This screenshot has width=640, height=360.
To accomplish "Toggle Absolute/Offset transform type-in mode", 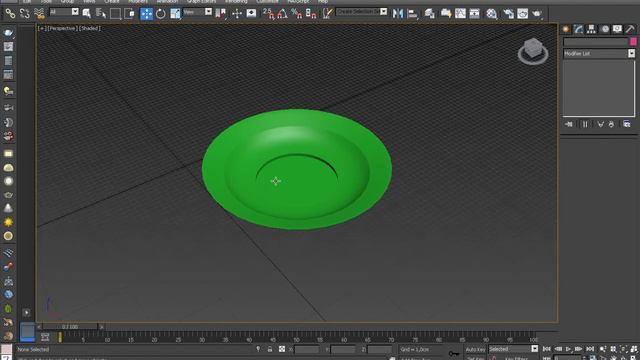I will pos(282,349).
